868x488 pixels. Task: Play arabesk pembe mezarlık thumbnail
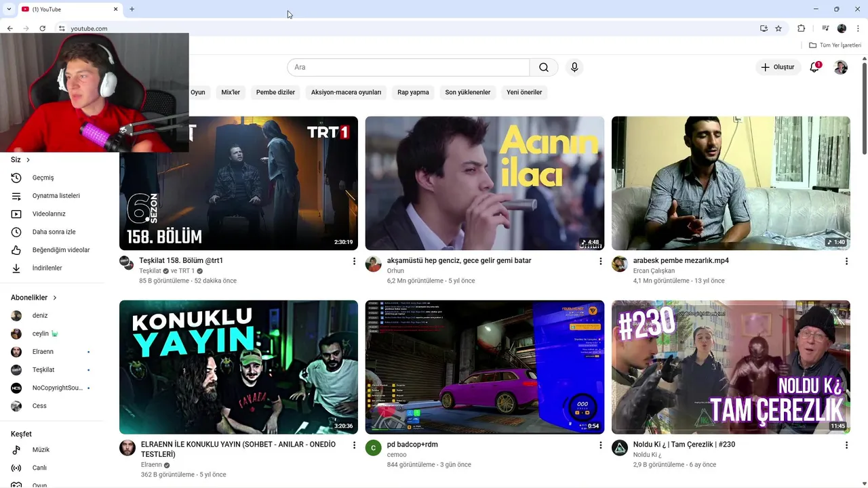click(x=731, y=183)
